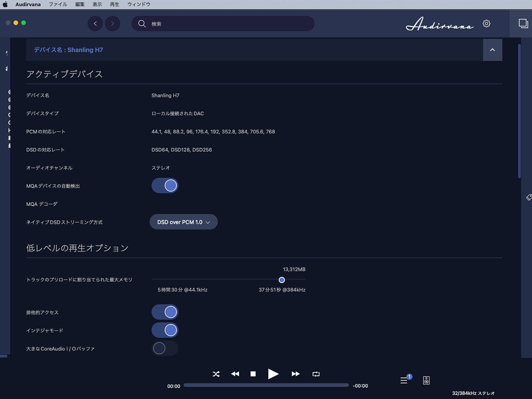Open the Audirvana application menu
Screen dimensions: 532x399
(28, 4)
